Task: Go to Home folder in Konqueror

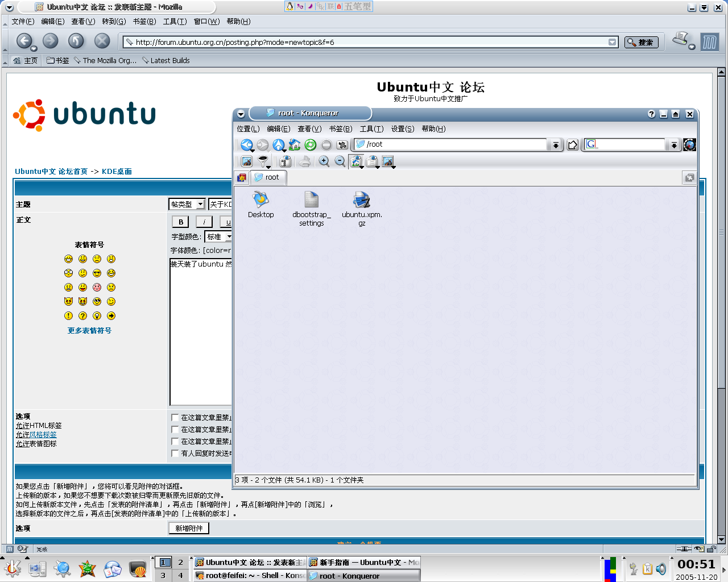Action: click(294, 145)
